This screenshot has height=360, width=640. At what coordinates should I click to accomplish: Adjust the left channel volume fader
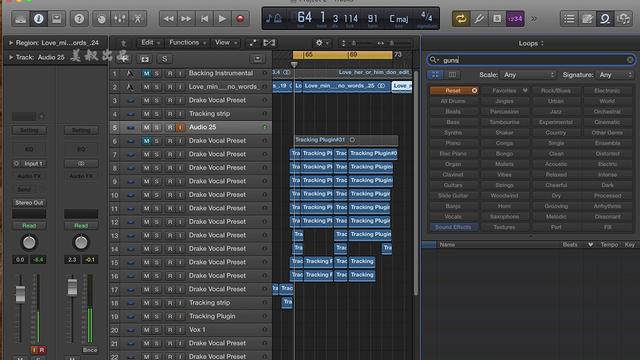click(x=20, y=294)
